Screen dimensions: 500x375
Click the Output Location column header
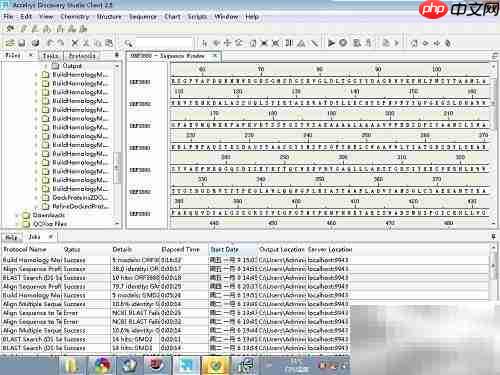[282, 249]
